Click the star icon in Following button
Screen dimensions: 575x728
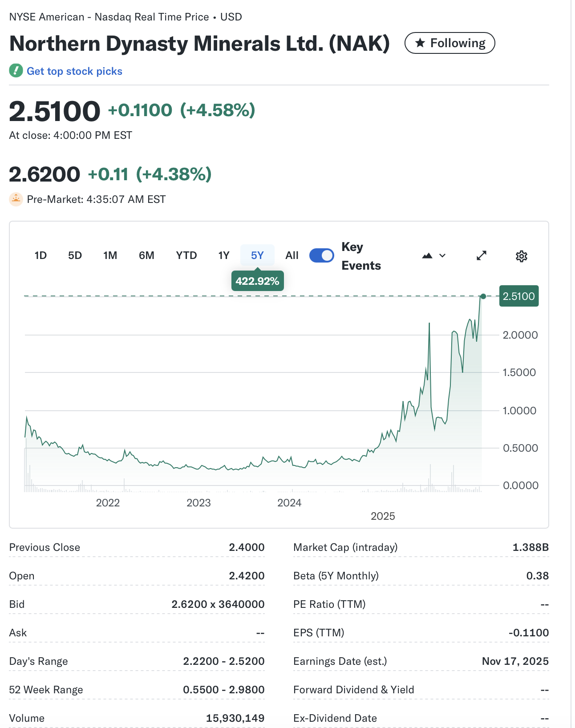coord(420,43)
